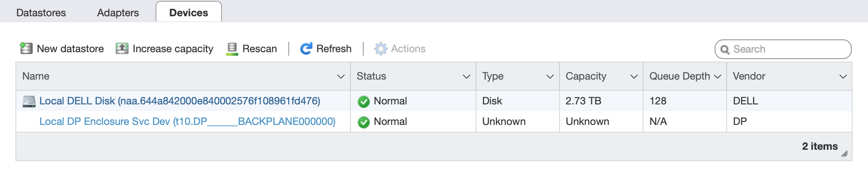This screenshot has height=172, width=868.
Task: Open the Local DELL Disk device link
Action: 180,101
